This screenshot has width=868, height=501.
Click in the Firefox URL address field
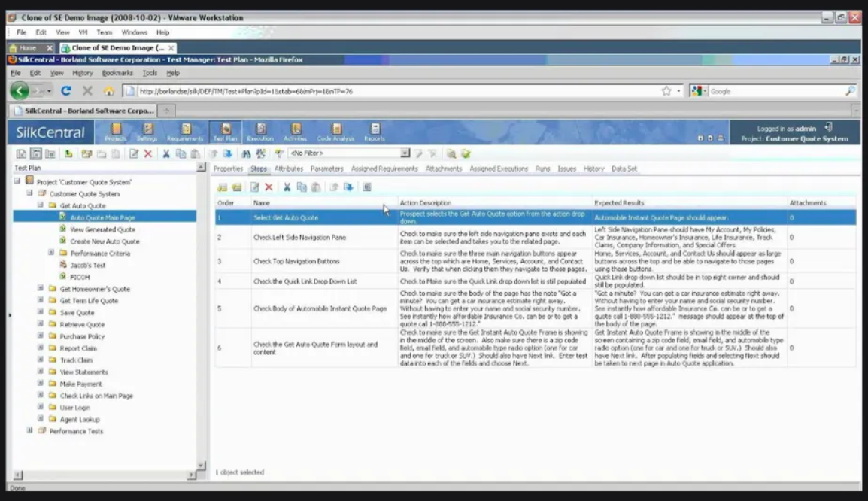point(396,91)
